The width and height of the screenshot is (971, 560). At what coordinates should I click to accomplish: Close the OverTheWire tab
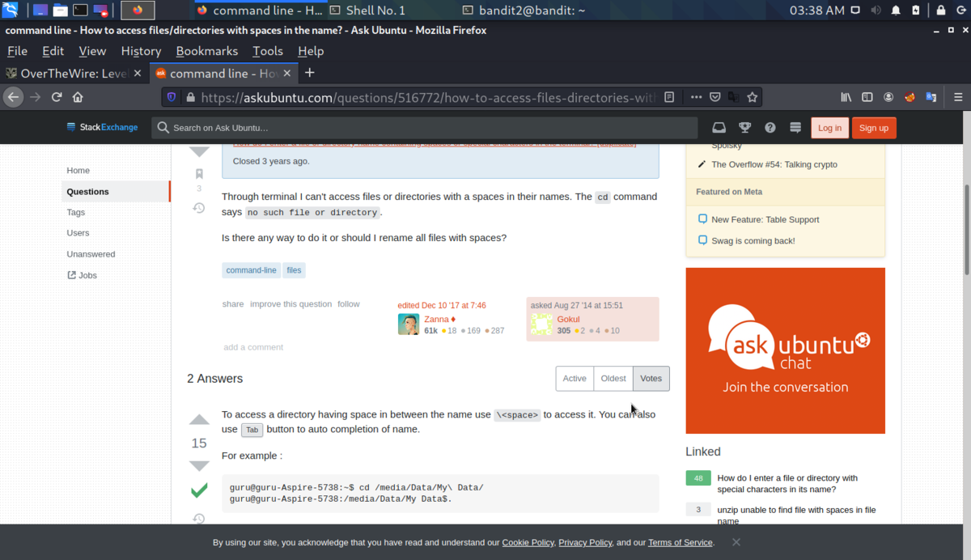coord(137,73)
